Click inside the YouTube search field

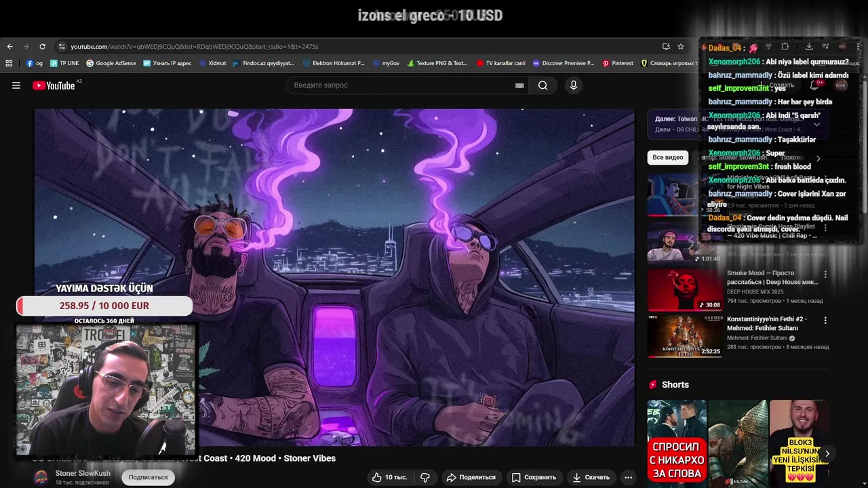[403, 85]
